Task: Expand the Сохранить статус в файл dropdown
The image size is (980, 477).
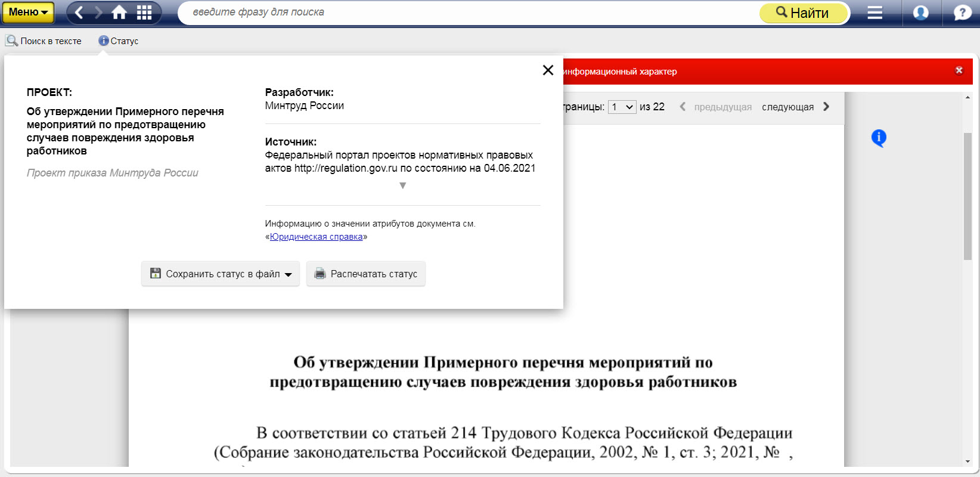Action: click(221, 274)
